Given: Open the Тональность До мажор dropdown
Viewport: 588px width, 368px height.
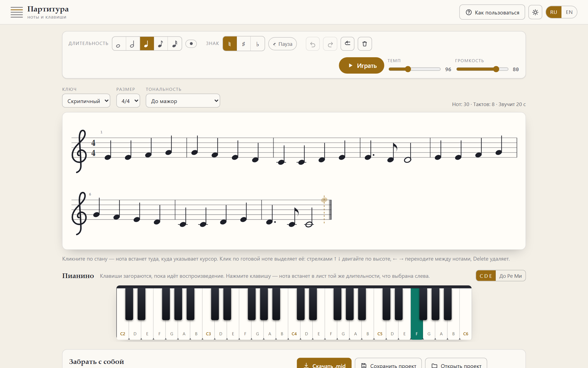Looking at the screenshot, I should coord(183,101).
